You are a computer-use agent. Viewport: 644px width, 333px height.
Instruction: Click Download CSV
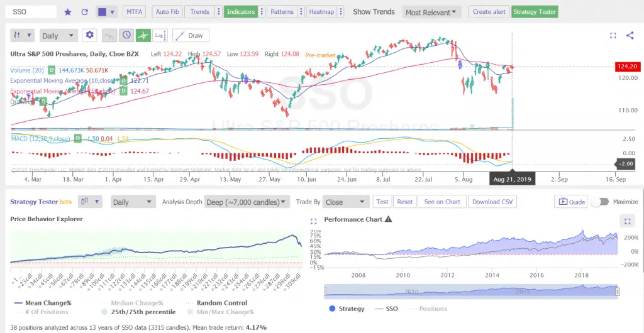coord(492,202)
